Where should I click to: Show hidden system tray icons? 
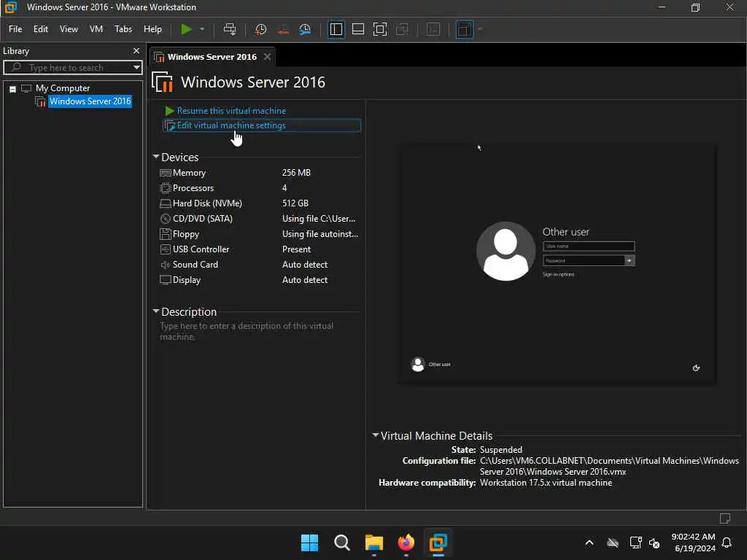pos(589,542)
